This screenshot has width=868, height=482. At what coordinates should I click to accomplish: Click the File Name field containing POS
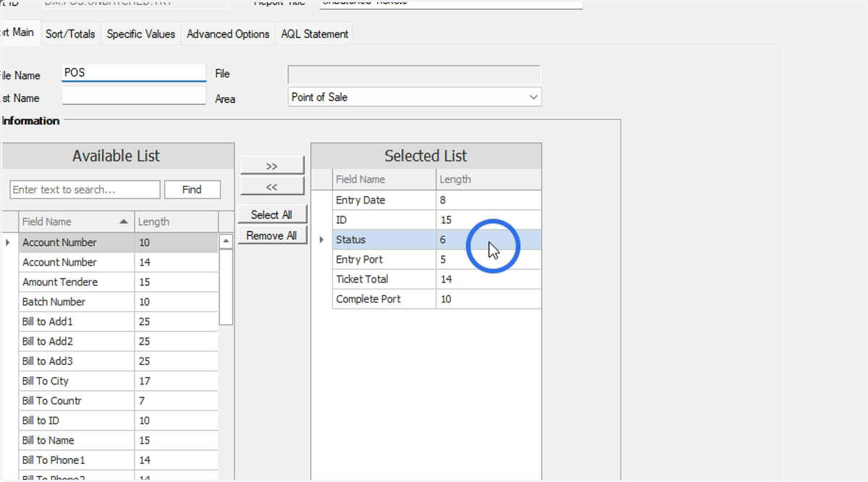coord(134,72)
